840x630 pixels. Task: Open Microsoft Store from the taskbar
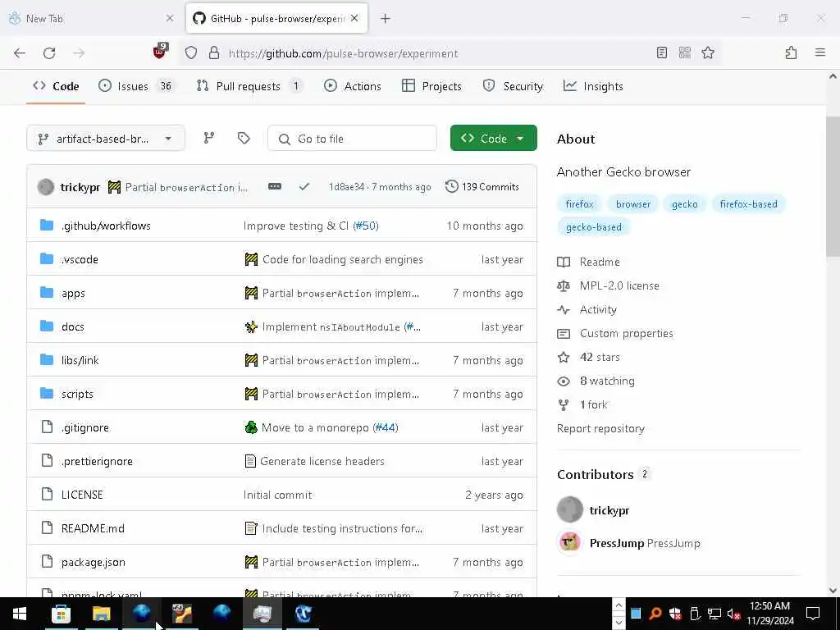tap(61, 614)
